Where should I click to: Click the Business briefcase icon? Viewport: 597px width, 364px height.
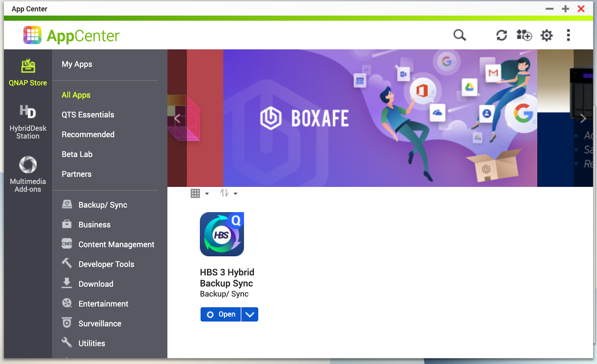tap(67, 224)
